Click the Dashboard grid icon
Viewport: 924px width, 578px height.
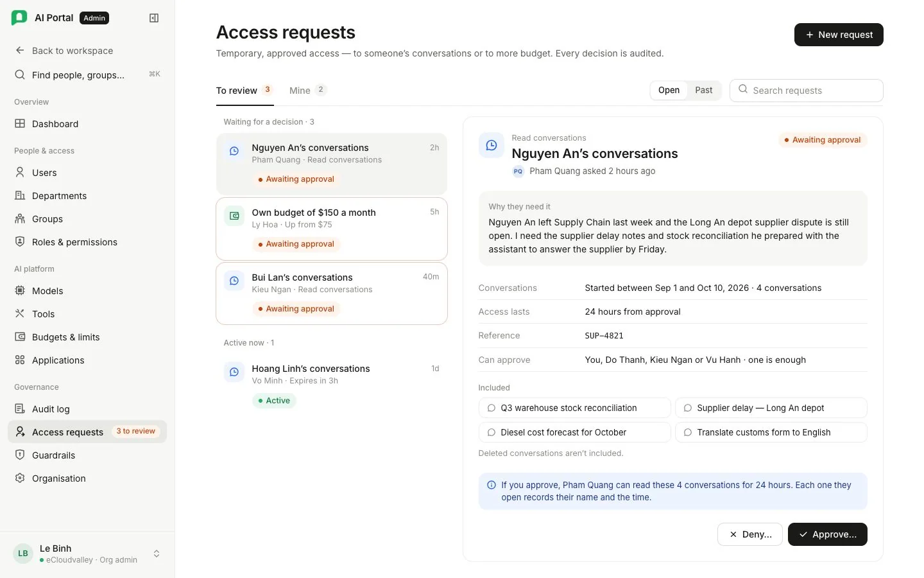(x=20, y=124)
